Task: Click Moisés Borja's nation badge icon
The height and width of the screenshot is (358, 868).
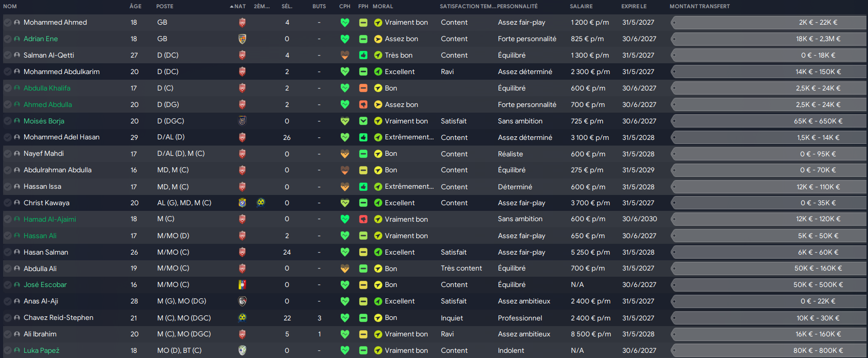Action: point(242,121)
